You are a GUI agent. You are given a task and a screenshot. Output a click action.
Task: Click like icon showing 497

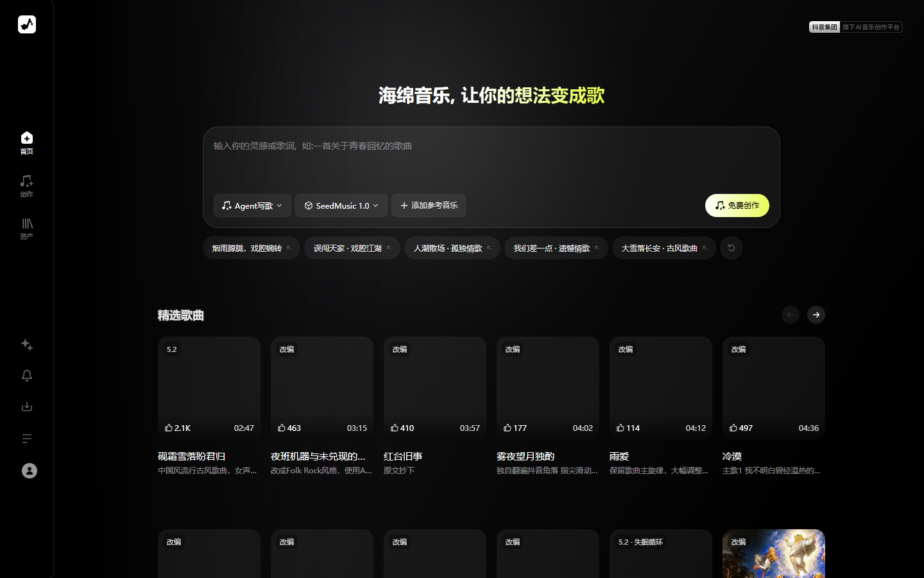[733, 428]
